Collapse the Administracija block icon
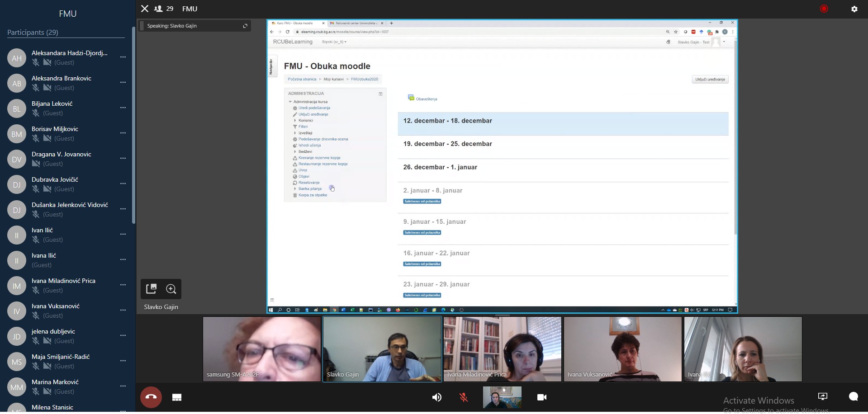 point(380,94)
